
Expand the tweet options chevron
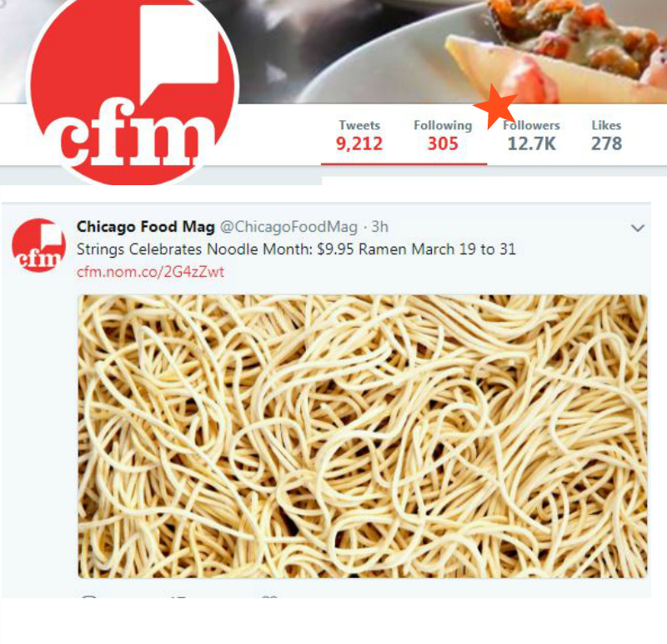point(638,228)
